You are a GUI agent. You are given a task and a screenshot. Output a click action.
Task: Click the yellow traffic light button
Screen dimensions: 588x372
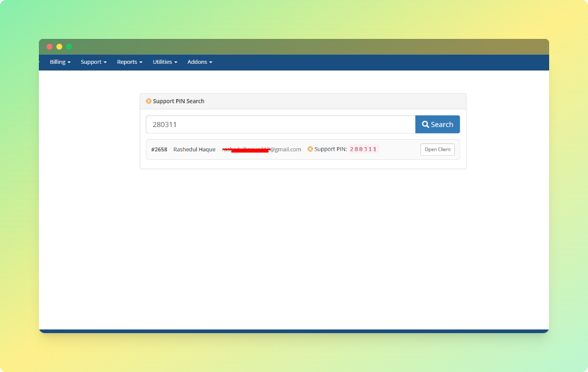59,46
